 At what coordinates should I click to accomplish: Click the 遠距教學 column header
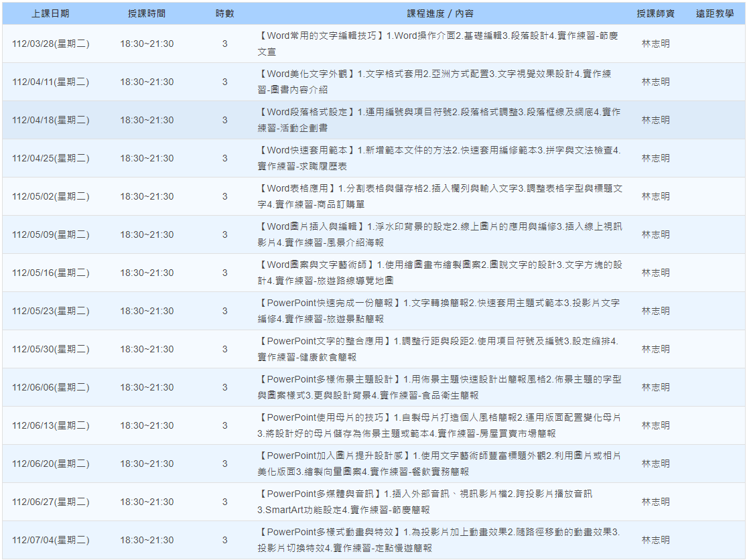pyautogui.click(x=715, y=14)
